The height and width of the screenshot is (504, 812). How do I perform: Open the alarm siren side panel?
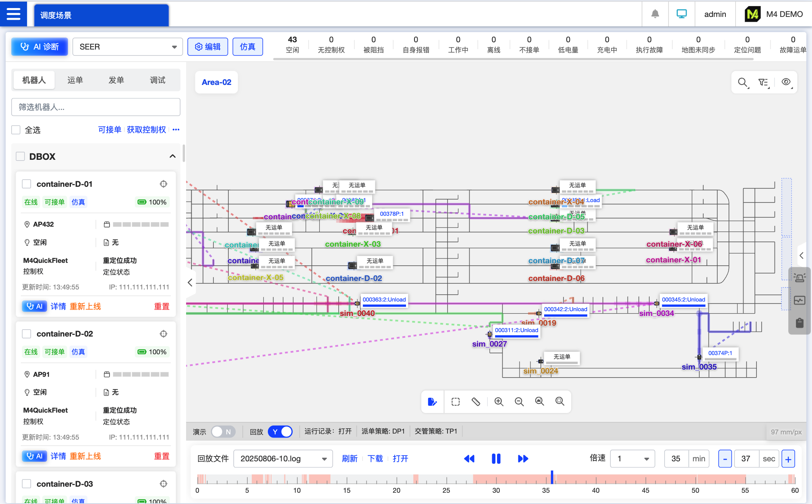click(800, 278)
